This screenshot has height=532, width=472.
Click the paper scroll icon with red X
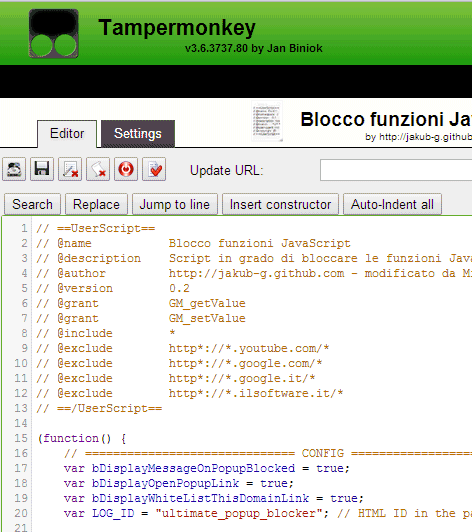(98, 169)
